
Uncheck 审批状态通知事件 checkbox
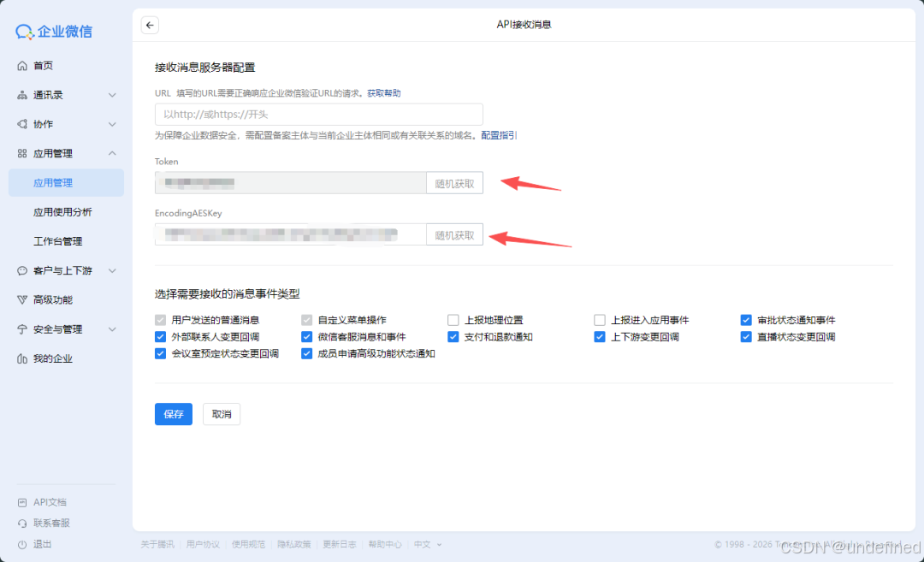coord(746,320)
